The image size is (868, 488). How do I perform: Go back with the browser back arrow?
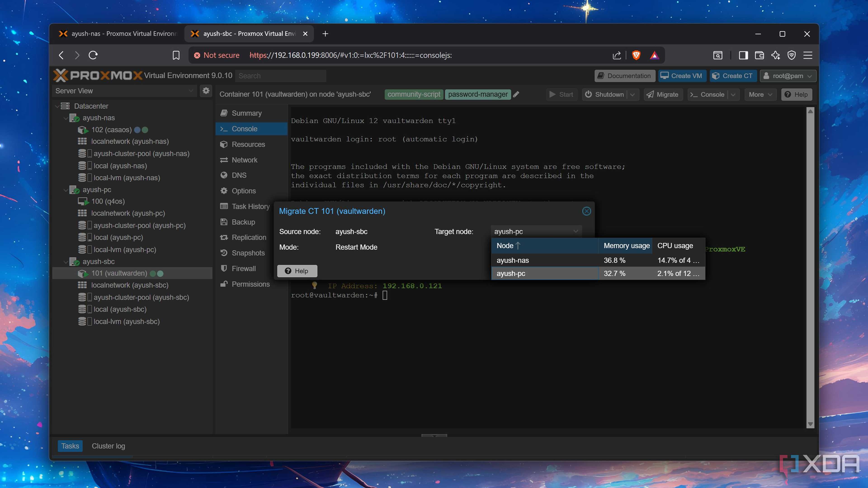pos(61,55)
